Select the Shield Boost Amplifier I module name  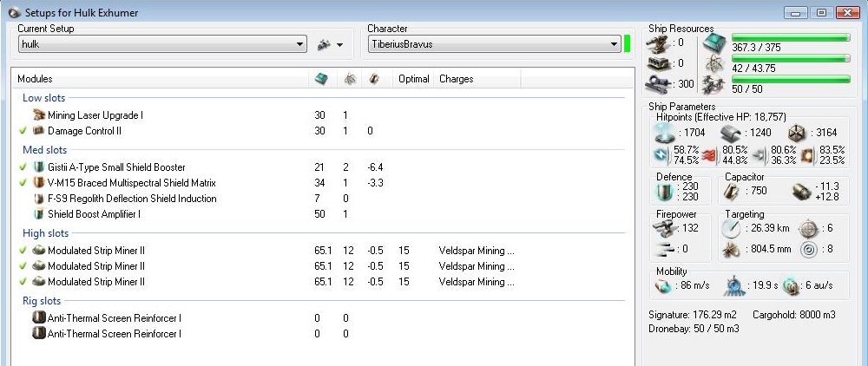click(94, 213)
